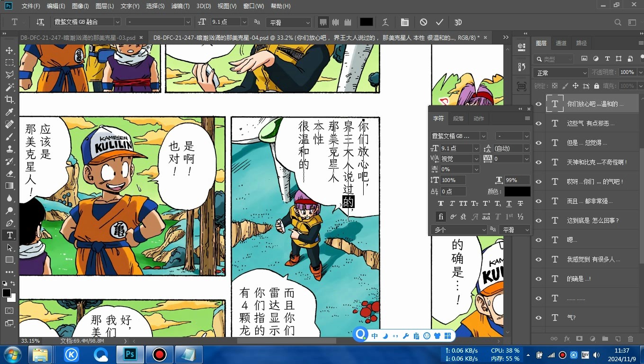Select layer '我感觉到 有很多人'

(x=593, y=259)
